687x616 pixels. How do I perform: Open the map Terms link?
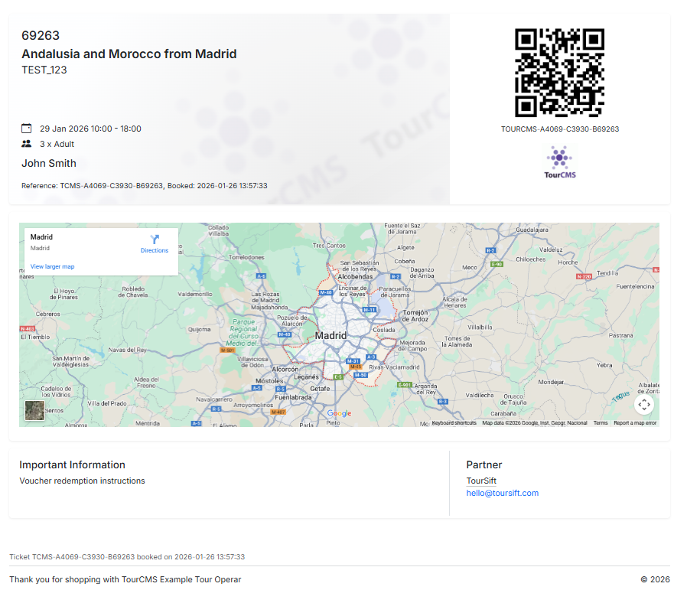pyautogui.click(x=601, y=423)
